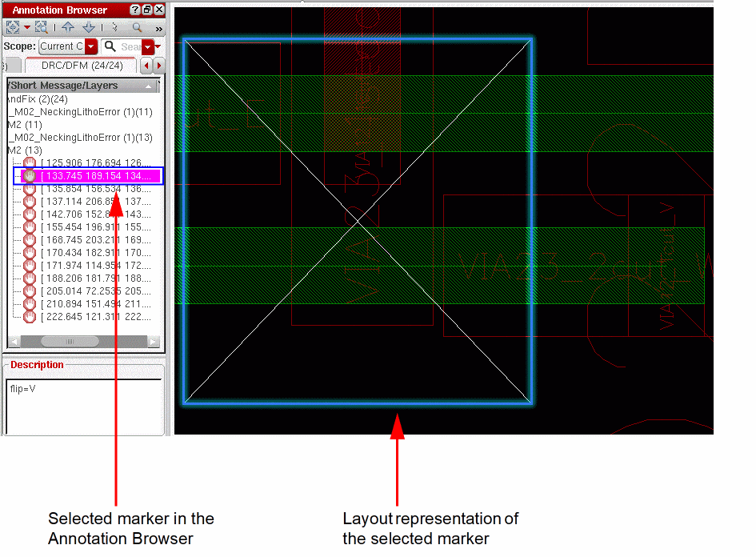The image size is (756, 557).
Task: Click stop-hand icon of marker 125.906
Action: (30, 163)
